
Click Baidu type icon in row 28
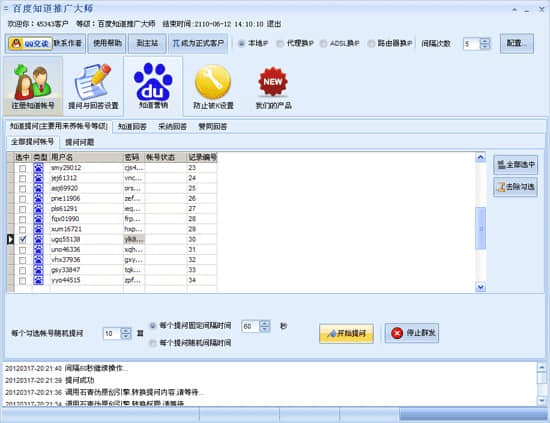click(38, 219)
